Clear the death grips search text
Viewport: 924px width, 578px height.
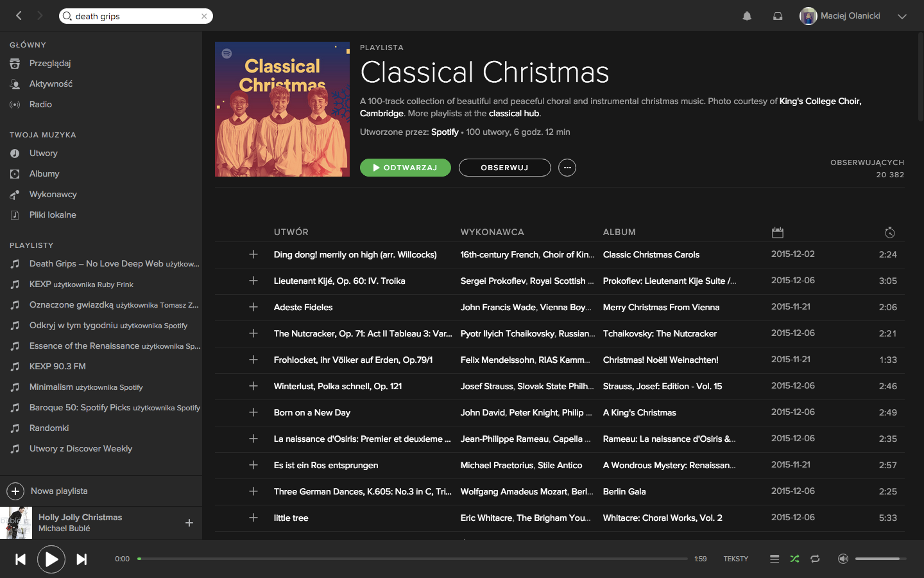[204, 16]
